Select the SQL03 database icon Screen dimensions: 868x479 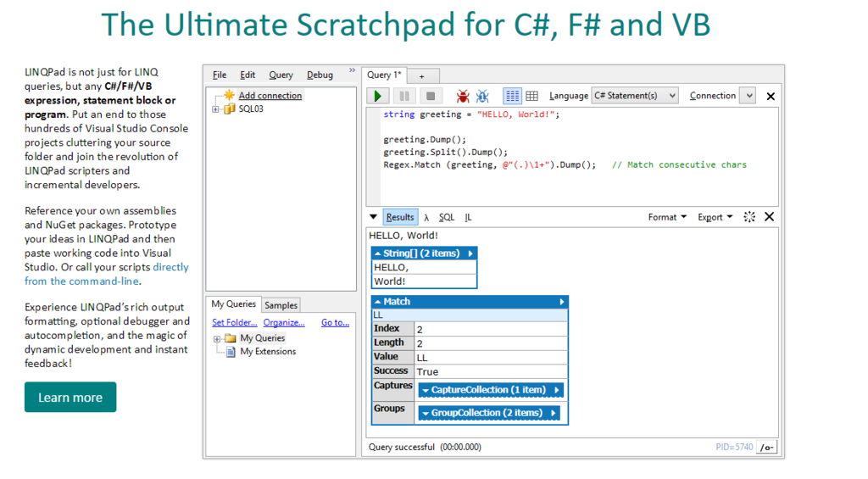pos(229,109)
